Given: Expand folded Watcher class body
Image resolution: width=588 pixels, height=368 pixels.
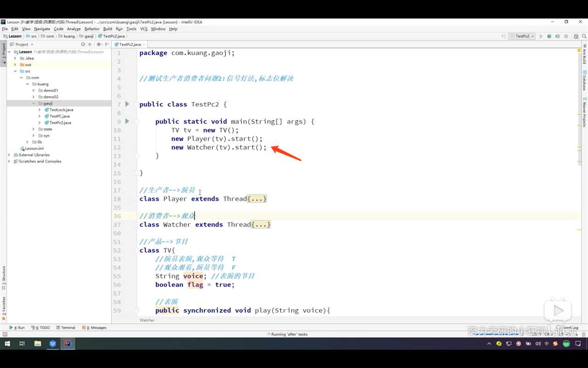Looking at the screenshot, I should (261, 224).
